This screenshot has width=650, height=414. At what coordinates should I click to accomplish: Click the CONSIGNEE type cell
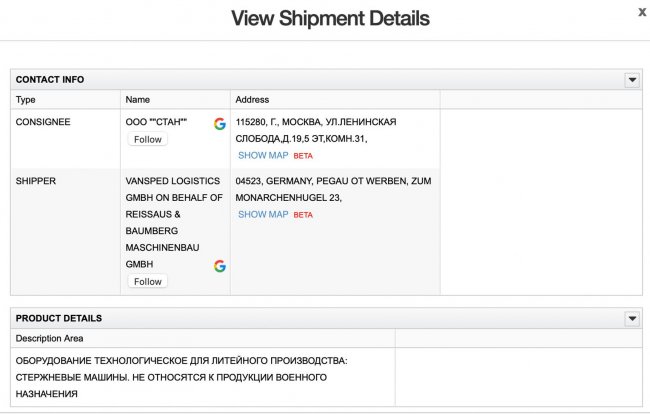(43, 122)
